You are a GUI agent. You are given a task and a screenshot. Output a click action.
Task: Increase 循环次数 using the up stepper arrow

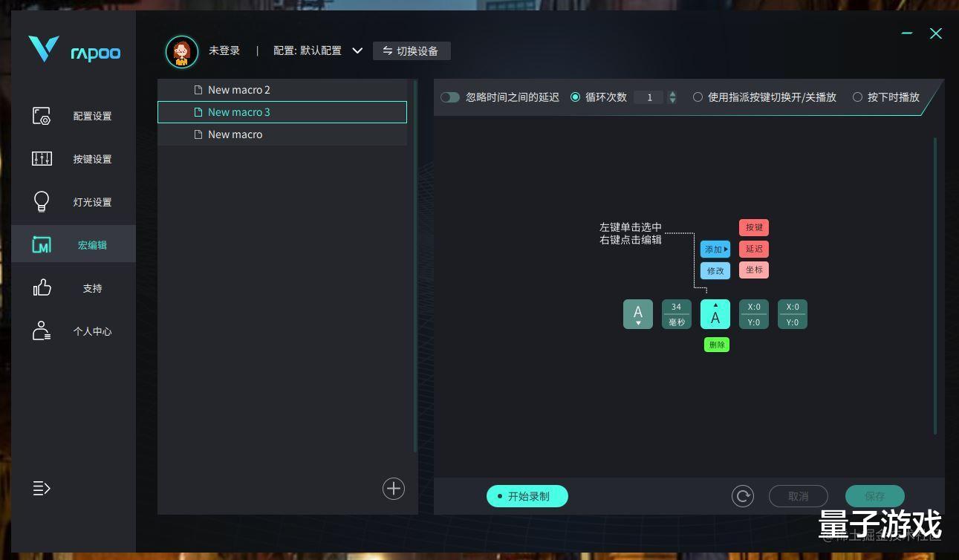672,94
